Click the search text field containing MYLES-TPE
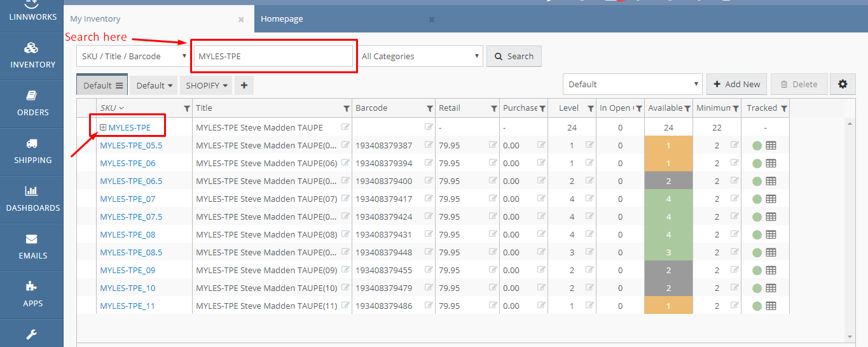 tap(273, 56)
